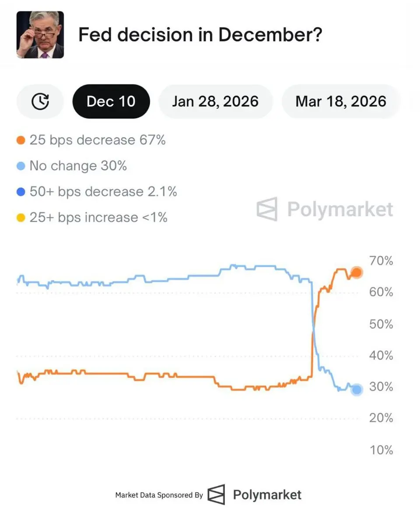
Task: Click the light blue endpoint marker on chart
Action: 357,389
